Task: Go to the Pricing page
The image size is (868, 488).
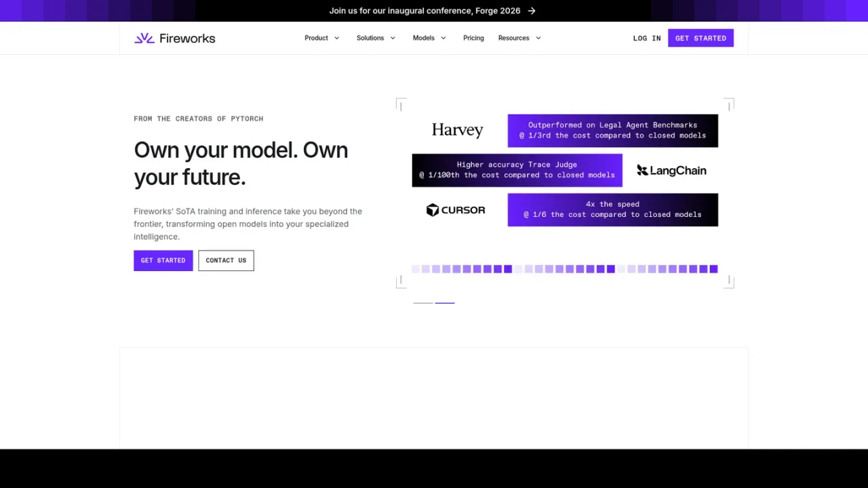Action: click(x=473, y=38)
